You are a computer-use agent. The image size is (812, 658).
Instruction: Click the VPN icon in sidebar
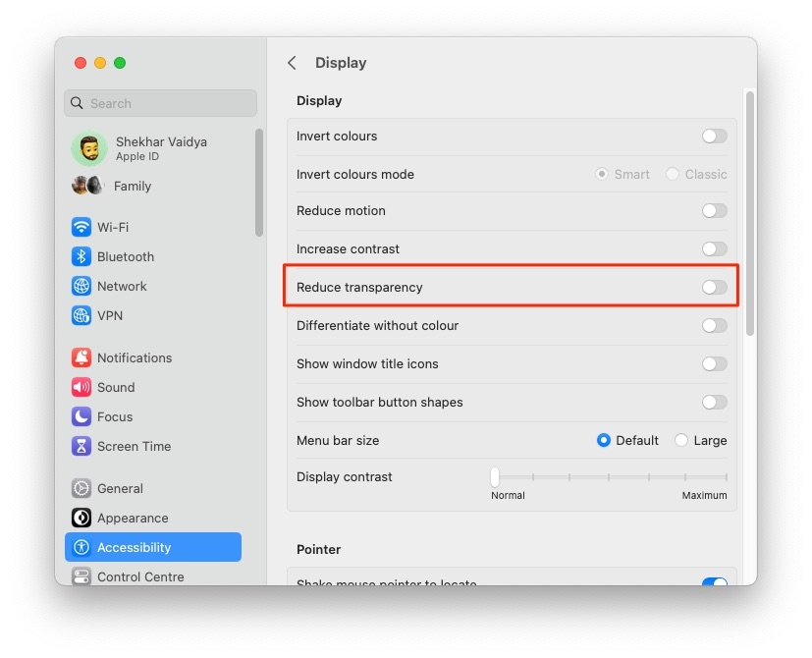coord(81,315)
